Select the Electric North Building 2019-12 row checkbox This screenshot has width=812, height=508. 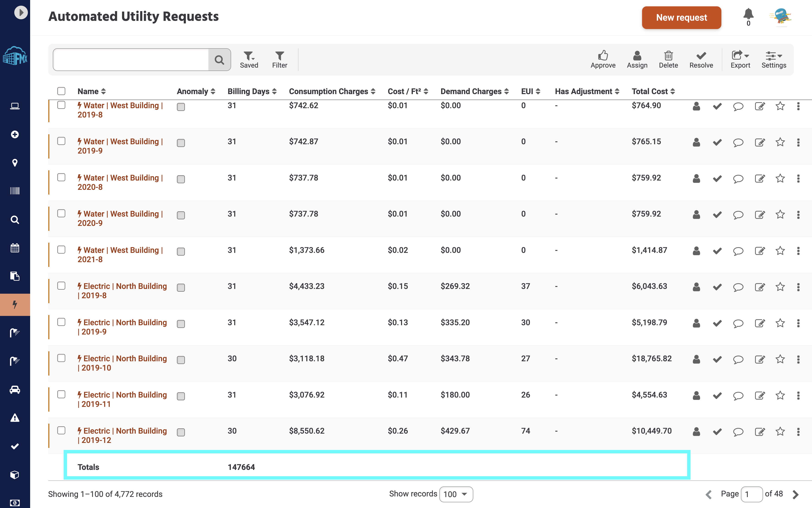tap(61, 430)
